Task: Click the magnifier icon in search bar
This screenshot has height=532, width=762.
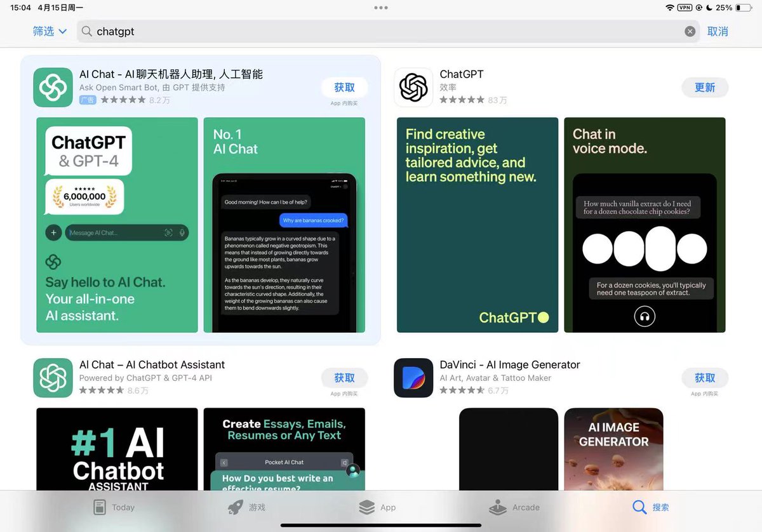Action: point(87,31)
